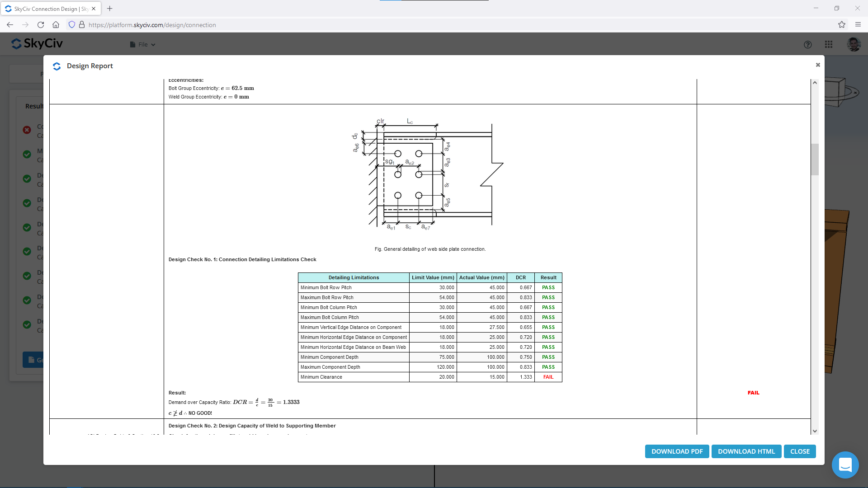Click the user profile avatar
This screenshot has height=488, width=868.
pyautogui.click(x=854, y=44)
